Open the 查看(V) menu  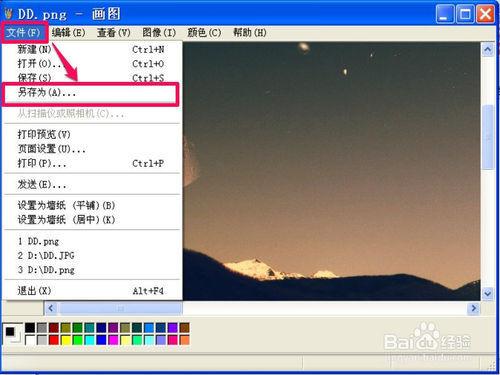(x=114, y=33)
